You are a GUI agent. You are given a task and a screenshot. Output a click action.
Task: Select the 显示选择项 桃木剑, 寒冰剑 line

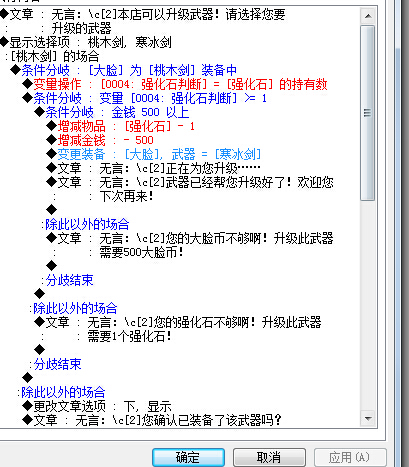click(86, 42)
